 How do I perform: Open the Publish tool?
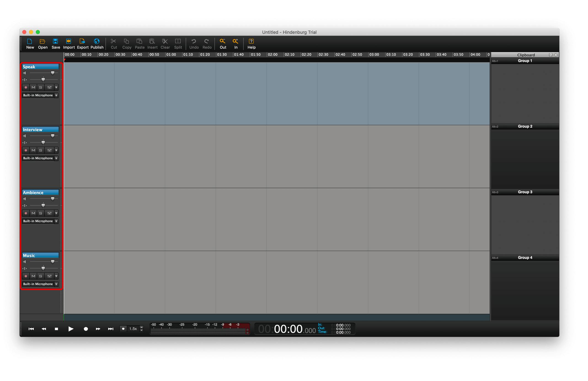pos(97,44)
